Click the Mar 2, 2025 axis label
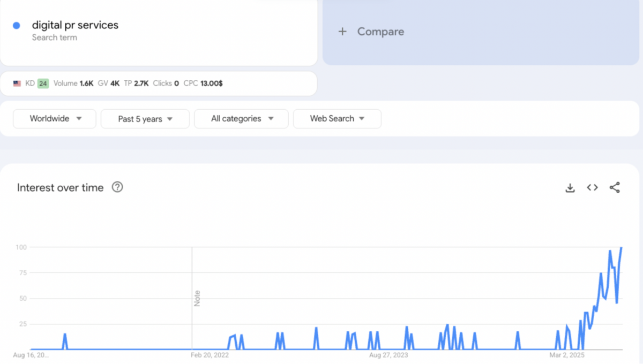Viewport: 643px width, 364px height. pyautogui.click(x=567, y=355)
